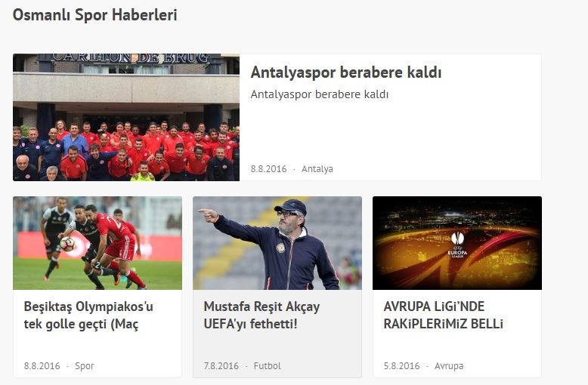Open the article 'Beşiktaş Olympiakos'u tek golle geçti'
588x385 pixels.
(x=88, y=315)
